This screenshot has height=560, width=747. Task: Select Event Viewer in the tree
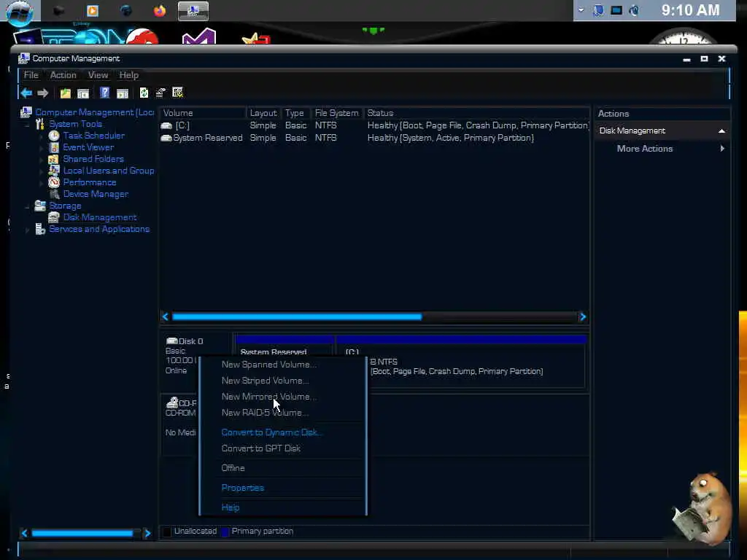click(88, 147)
